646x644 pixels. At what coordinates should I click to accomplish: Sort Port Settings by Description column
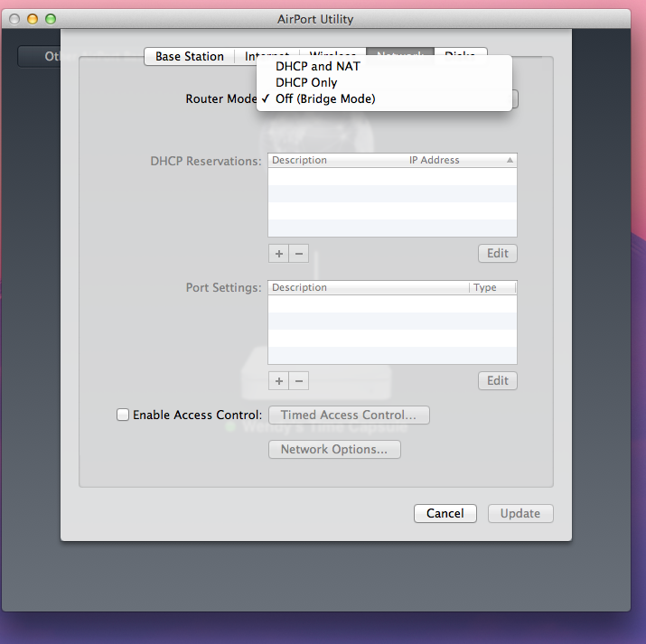click(369, 287)
